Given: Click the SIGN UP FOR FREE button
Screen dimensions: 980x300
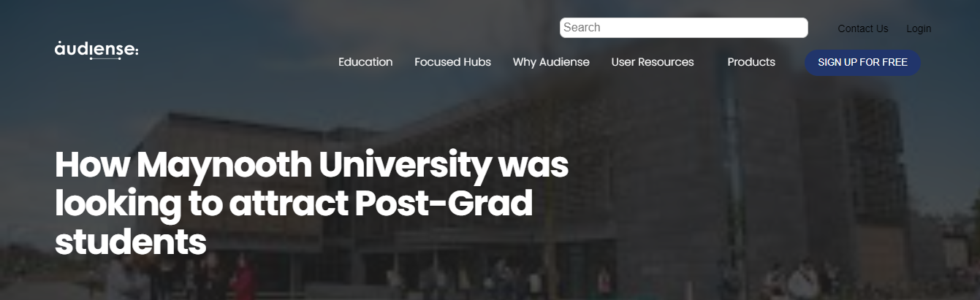Looking at the screenshot, I should 863,63.
